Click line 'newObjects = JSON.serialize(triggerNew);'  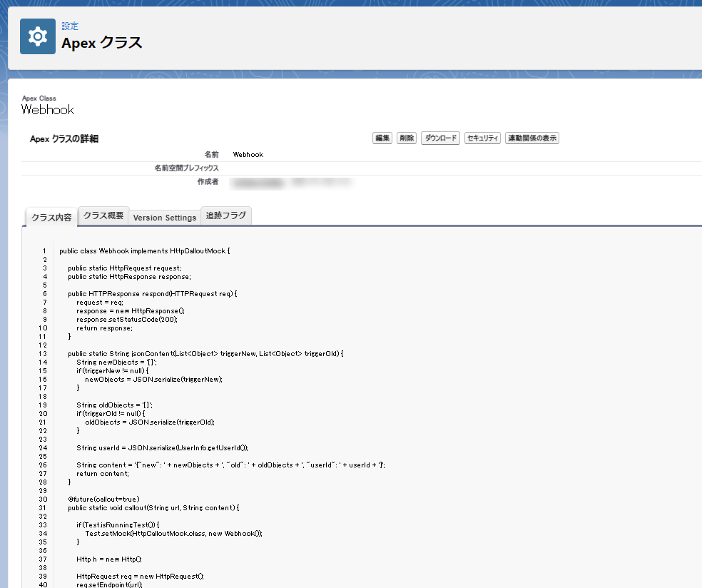pyautogui.click(x=153, y=380)
